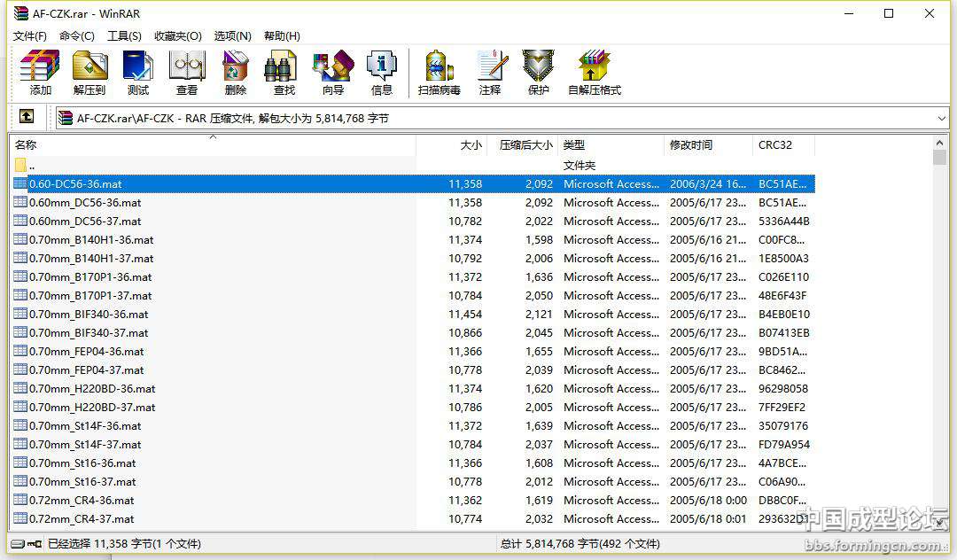The image size is (957, 560).
Task: Expand the archive path dropdown arrow
Action: 941,118
